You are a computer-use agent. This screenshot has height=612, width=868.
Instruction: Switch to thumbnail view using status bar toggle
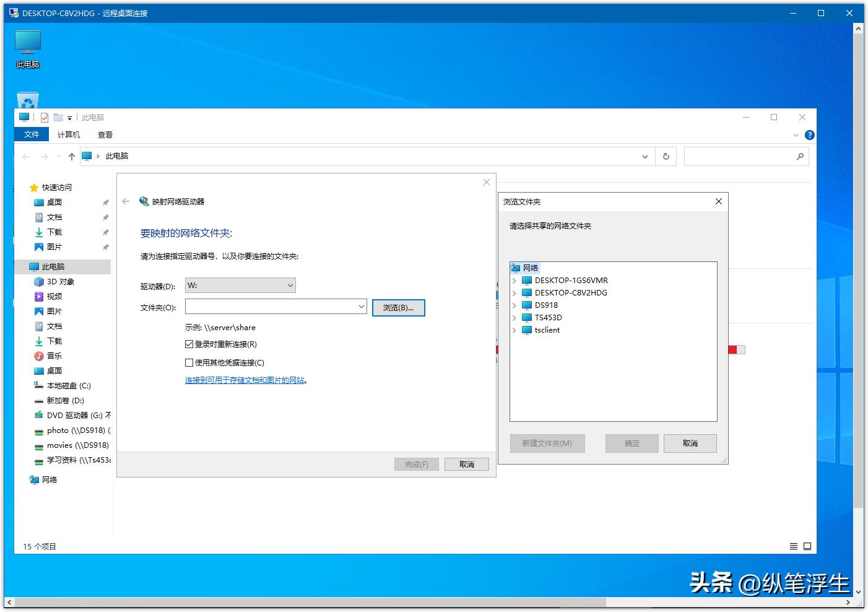click(807, 546)
